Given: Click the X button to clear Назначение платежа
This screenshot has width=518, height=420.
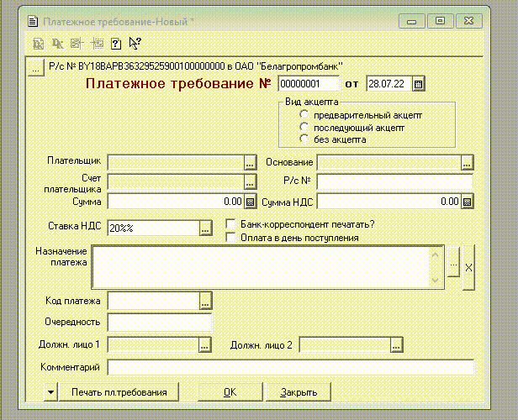Looking at the screenshot, I should (468, 266).
